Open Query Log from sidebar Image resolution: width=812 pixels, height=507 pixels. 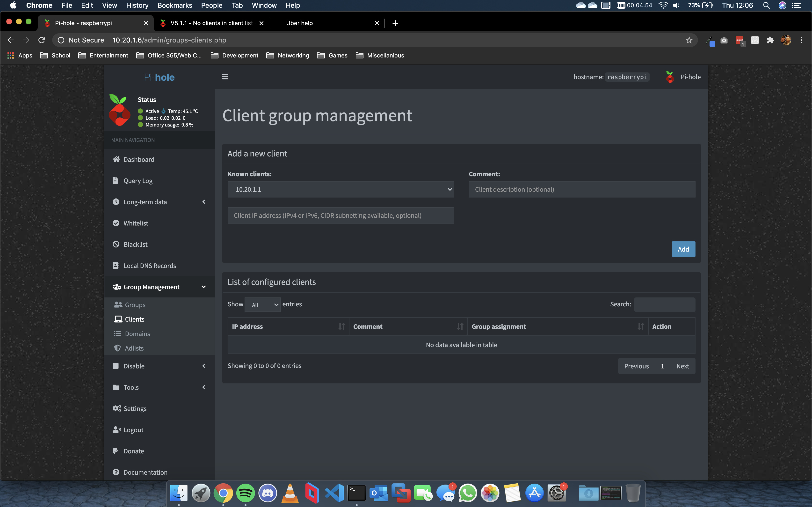pyautogui.click(x=138, y=181)
